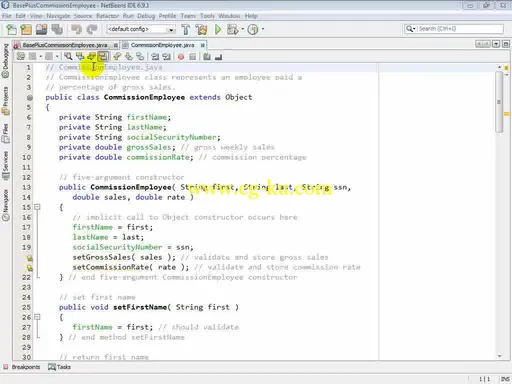512x384 pixels.
Task: Switch to CommissionEmployee.java tab
Action: coord(162,45)
